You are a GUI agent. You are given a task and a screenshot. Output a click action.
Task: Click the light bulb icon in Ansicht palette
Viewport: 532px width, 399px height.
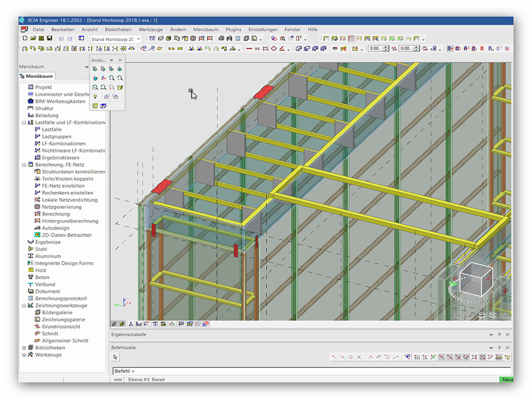[x=95, y=96]
